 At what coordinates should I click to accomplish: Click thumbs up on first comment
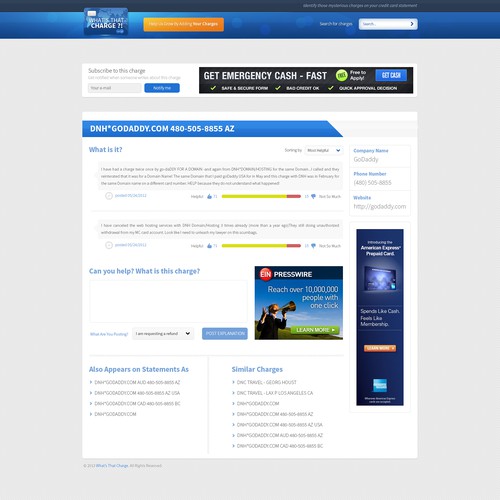[209, 196]
